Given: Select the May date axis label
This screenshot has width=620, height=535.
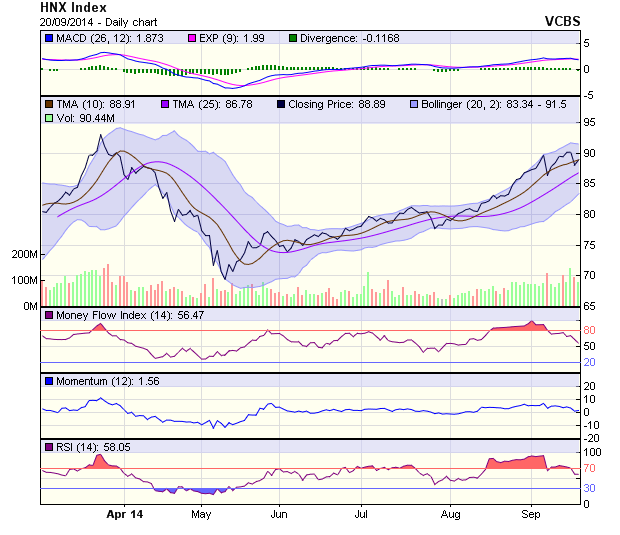Looking at the screenshot, I should tap(200, 514).
